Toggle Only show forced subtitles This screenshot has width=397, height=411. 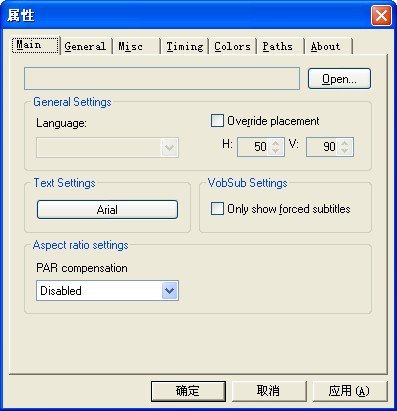217,209
